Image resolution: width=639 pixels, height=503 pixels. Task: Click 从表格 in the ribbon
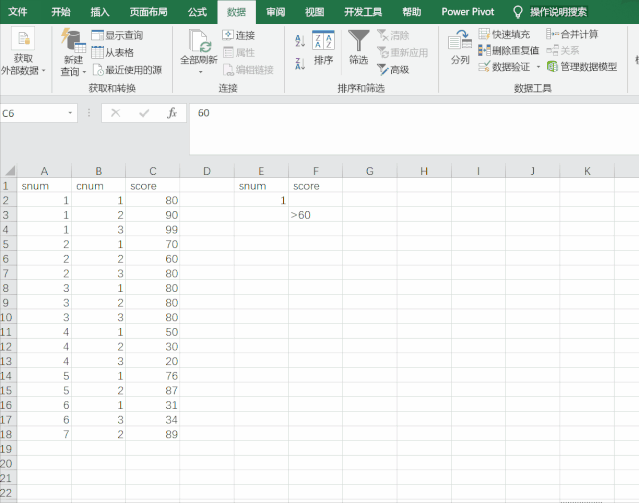click(x=113, y=53)
